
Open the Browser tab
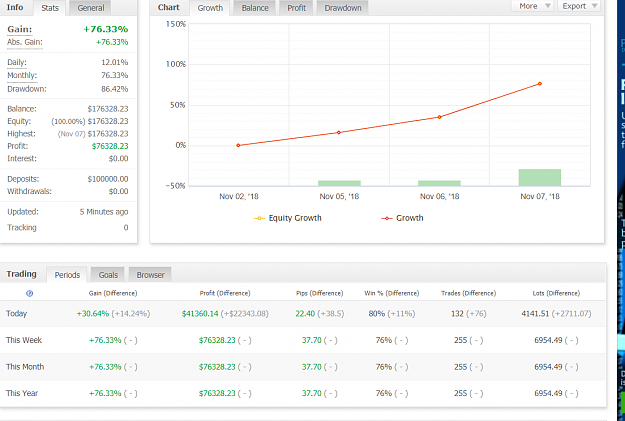150,275
